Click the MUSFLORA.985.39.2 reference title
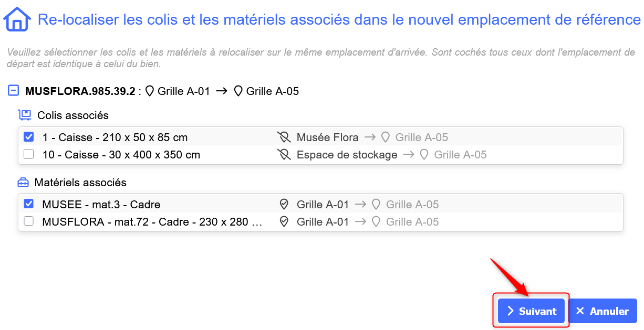This screenshot has width=644, height=330. click(80, 91)
